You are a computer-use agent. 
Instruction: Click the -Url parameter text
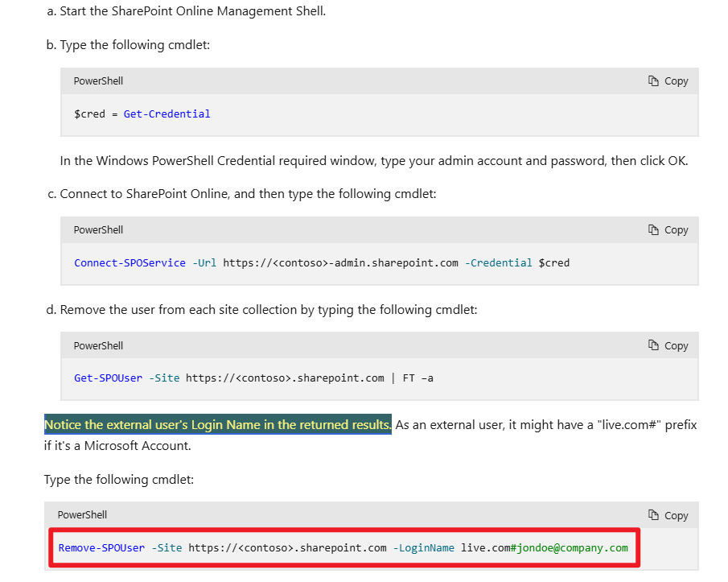click(x=204, y=263)
